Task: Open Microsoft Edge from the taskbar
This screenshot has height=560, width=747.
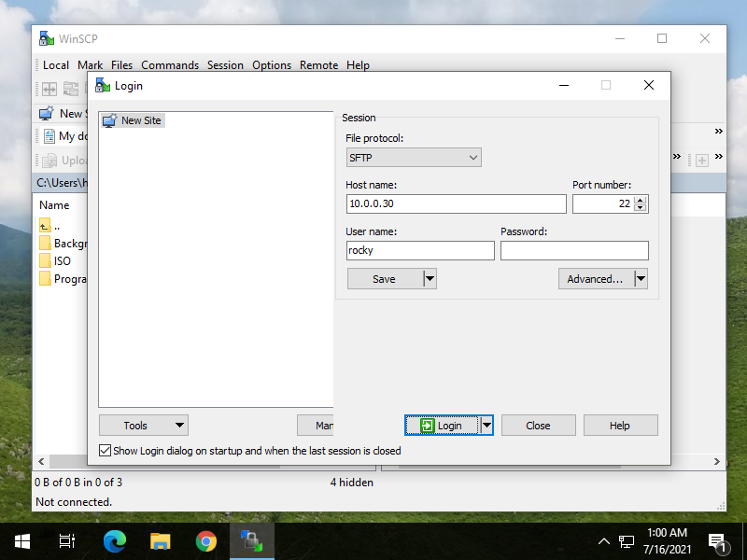Action: (114, 540)
